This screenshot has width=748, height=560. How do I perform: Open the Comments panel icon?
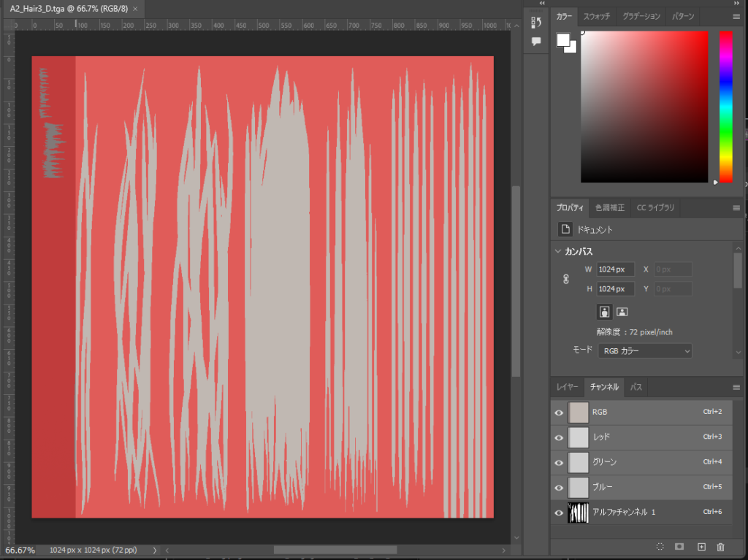click(536, 42)
